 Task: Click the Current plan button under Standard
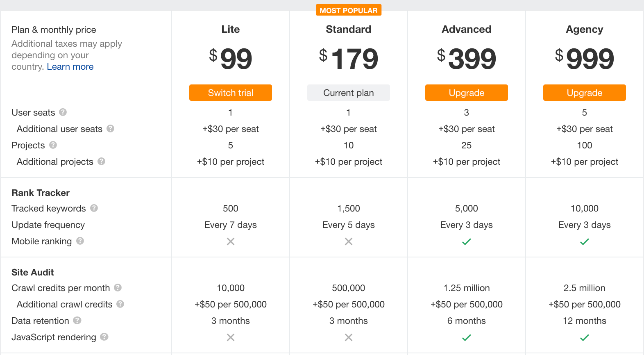click(x=349, y=93)
